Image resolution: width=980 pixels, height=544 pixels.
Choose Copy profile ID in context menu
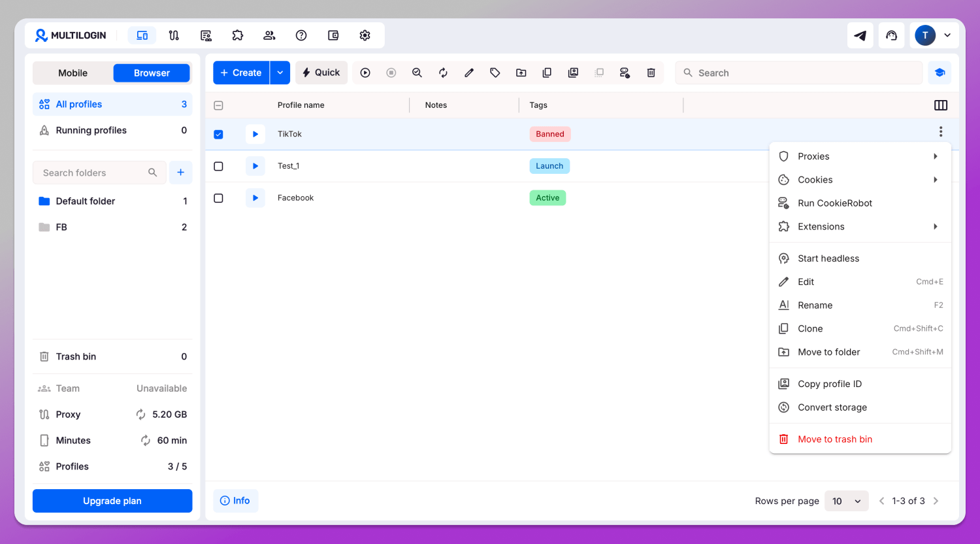(x=860, y=384)
